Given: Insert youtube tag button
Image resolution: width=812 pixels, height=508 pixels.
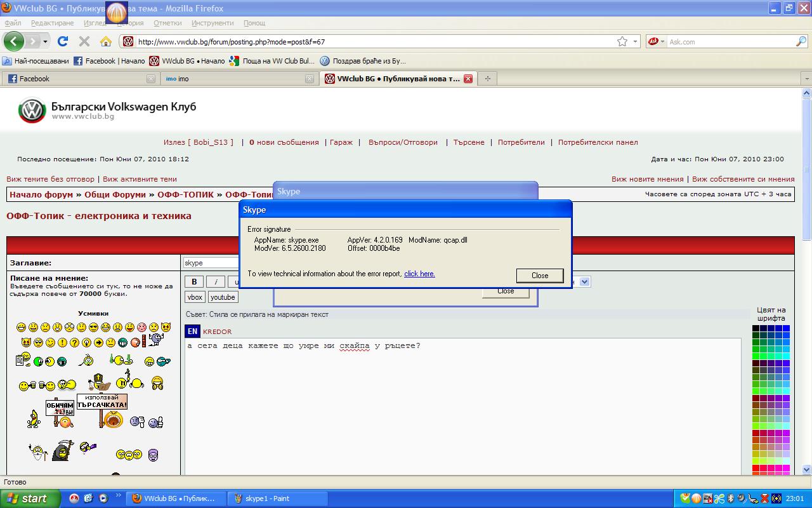Looking at the screenshot, I should 223,297.
